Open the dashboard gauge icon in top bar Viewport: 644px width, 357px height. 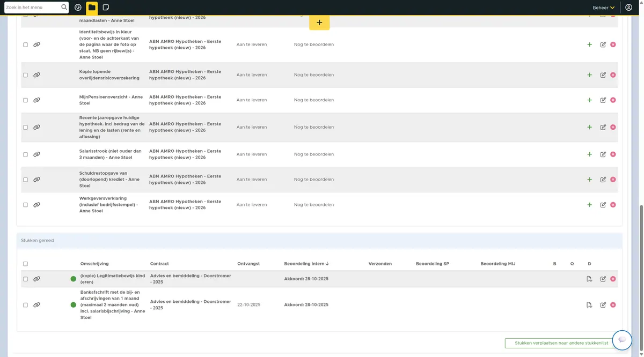tap(78, 8)
